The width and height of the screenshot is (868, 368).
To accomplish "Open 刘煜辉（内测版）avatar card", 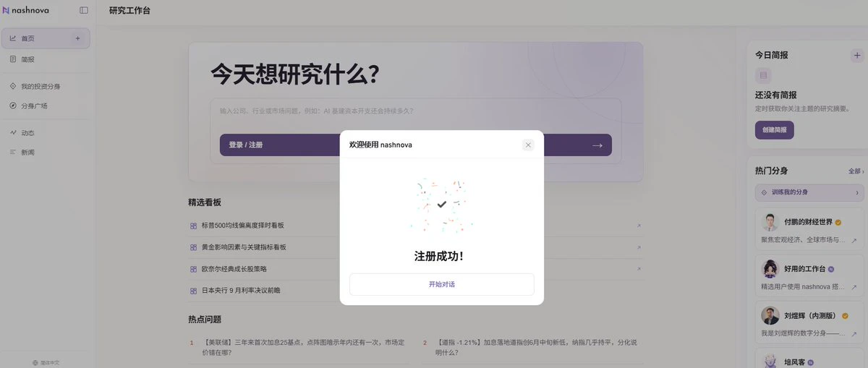I will [x=809, y=322].
